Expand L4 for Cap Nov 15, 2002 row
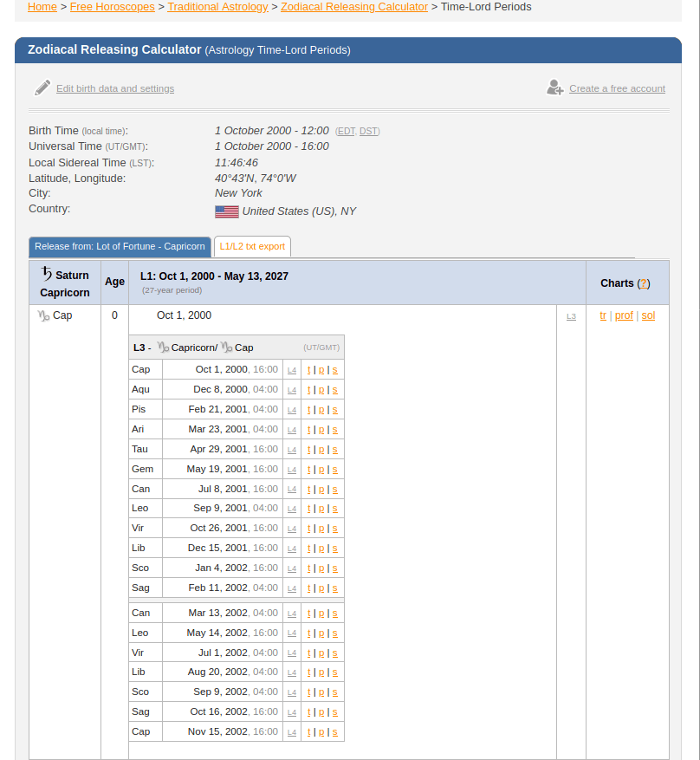The width and height of the screenshot is (700, 760). pos(292,732)
